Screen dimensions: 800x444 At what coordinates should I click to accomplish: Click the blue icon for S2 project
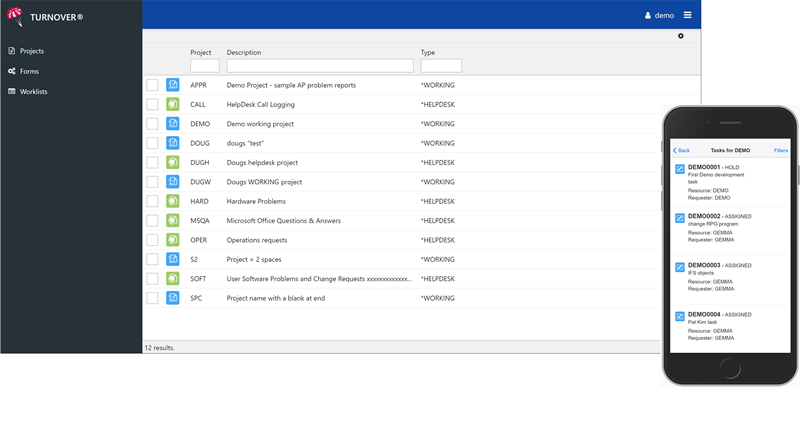(172, 259)
